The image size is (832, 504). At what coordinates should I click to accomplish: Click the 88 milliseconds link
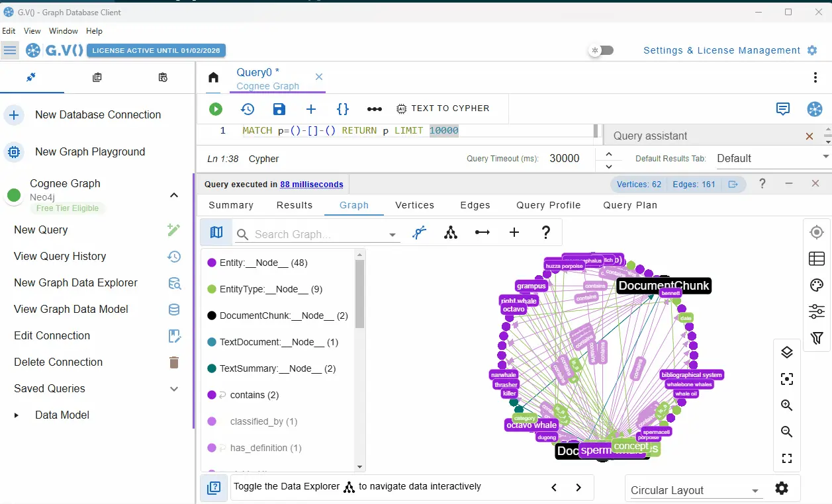point(312,185)
